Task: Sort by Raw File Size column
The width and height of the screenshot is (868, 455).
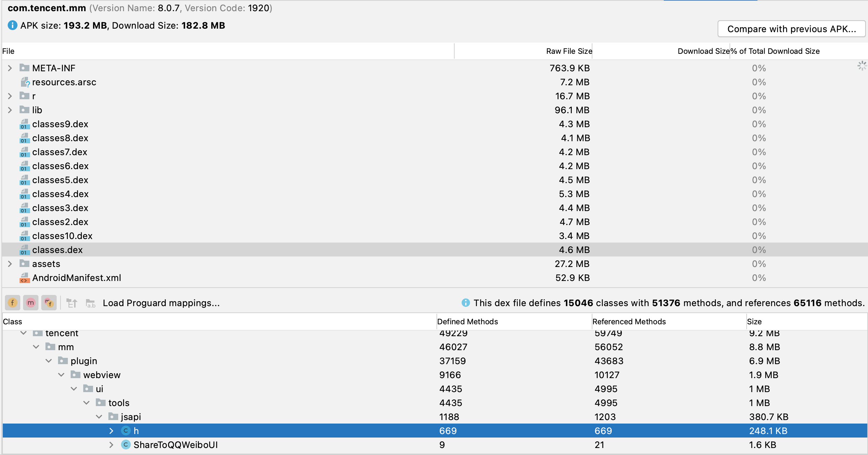Action: [524, 51]
